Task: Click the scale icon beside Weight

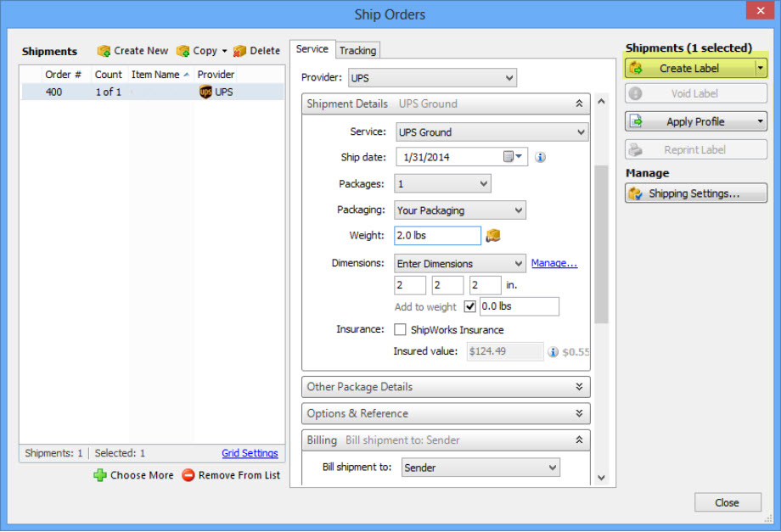Action: pyautogui.click(x=492, y=235)
